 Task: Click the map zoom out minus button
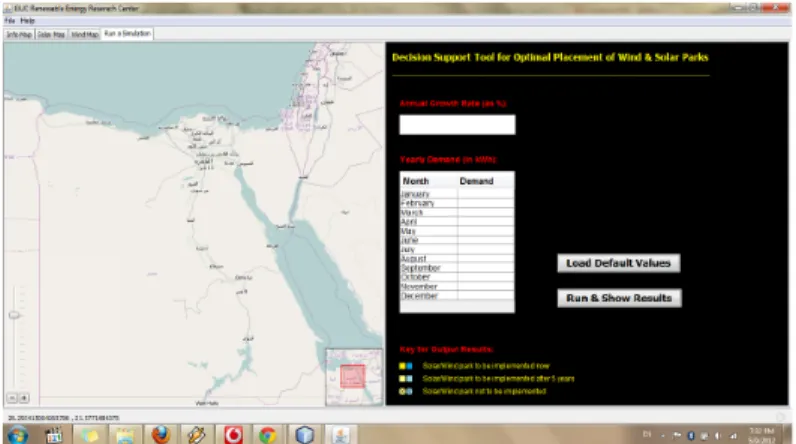coord(12,398)
